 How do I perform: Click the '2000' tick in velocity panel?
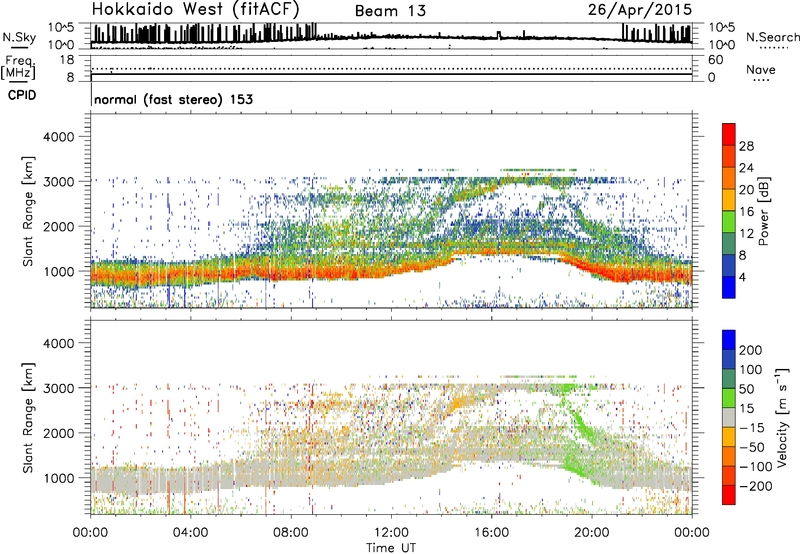click(x=59, y=433)
